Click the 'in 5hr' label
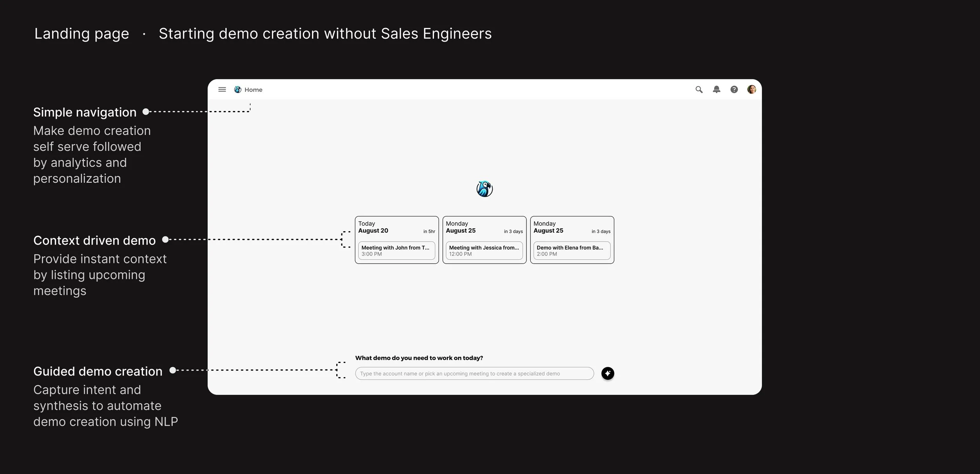980x474 pixels. click(x=429, y=232)
